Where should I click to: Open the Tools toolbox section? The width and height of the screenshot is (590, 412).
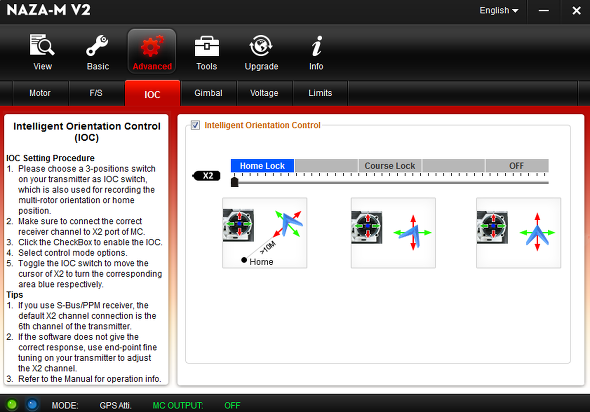point(207,52)
